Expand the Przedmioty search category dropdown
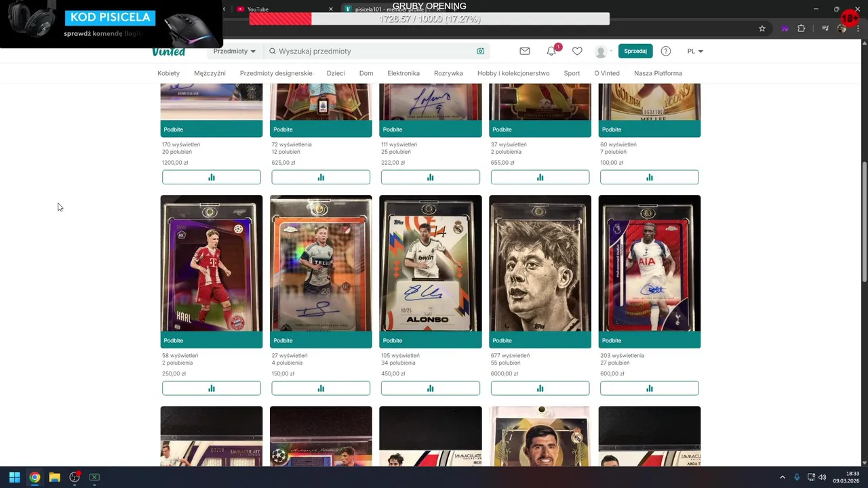The image size is (868, 488). (234, 51)
